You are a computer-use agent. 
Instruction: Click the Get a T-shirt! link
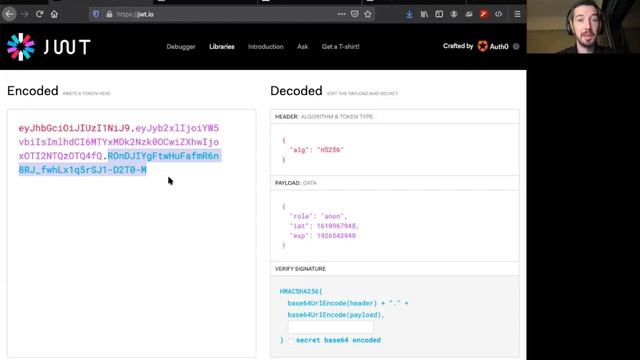click(340, 47)
